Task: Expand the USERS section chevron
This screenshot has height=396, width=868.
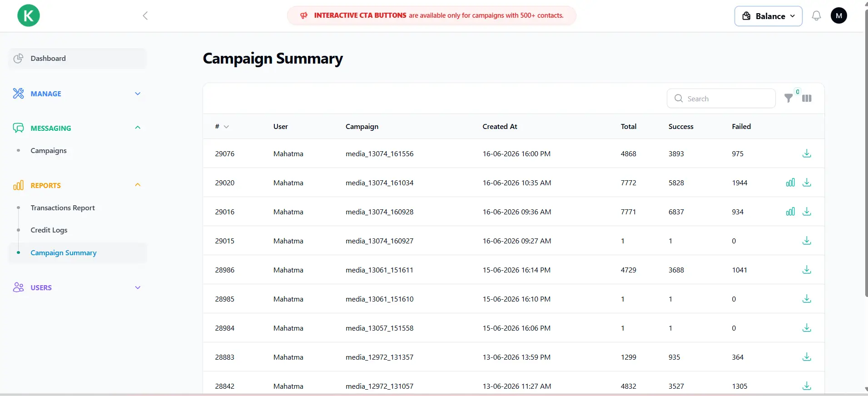Action: tap(138, 287)
